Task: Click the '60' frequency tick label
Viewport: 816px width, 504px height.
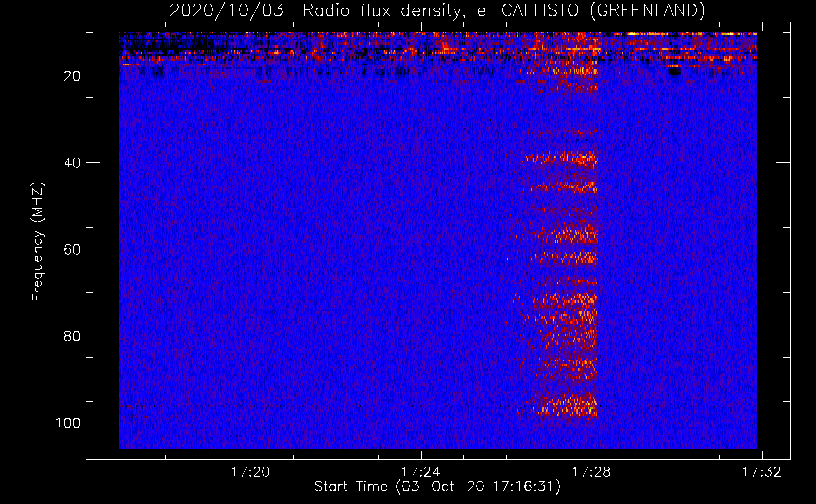Action: (72, 249)
